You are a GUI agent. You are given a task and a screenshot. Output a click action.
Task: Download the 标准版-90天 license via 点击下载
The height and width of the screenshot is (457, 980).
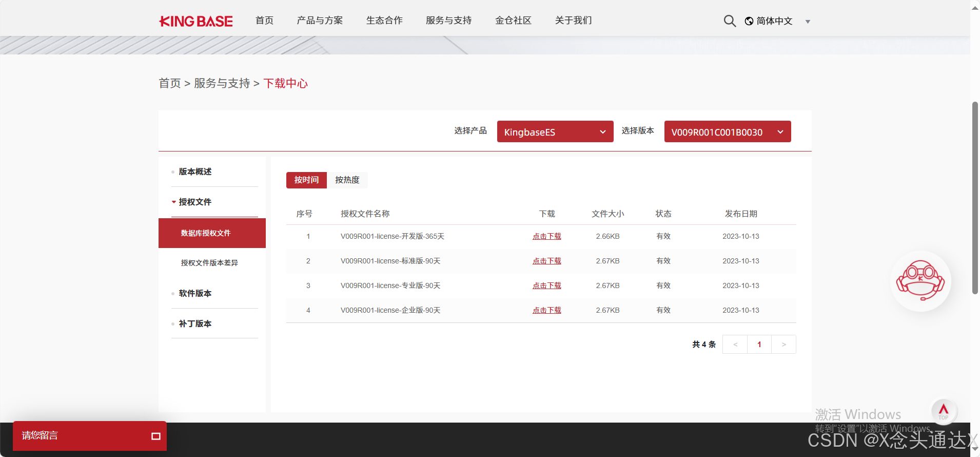pyautogui.click(x=547, y=261)
